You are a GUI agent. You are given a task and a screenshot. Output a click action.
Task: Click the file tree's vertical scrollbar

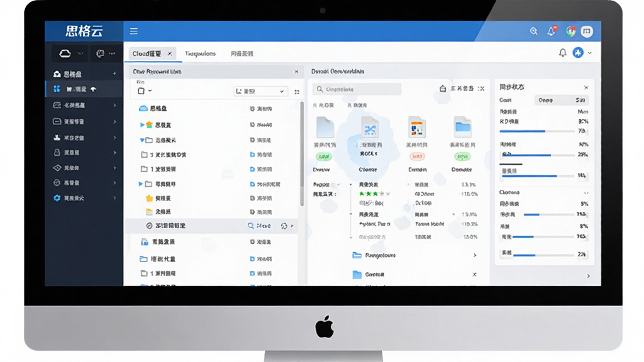click(302, 154)
